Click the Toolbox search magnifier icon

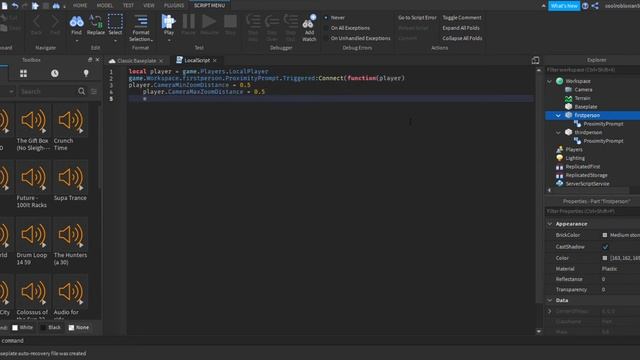click(82, 91)
